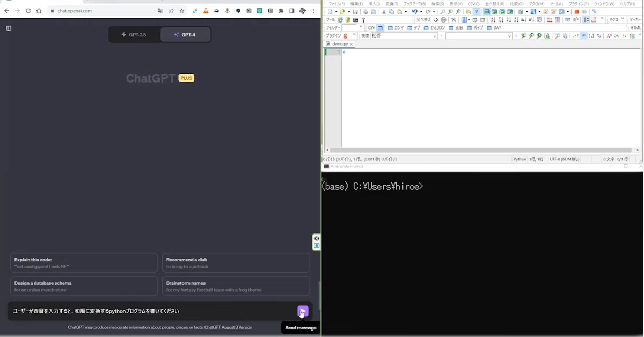644x337 pixels.
Task: Choose the 'Brainstorm names' suggestion
Action: 236,286
